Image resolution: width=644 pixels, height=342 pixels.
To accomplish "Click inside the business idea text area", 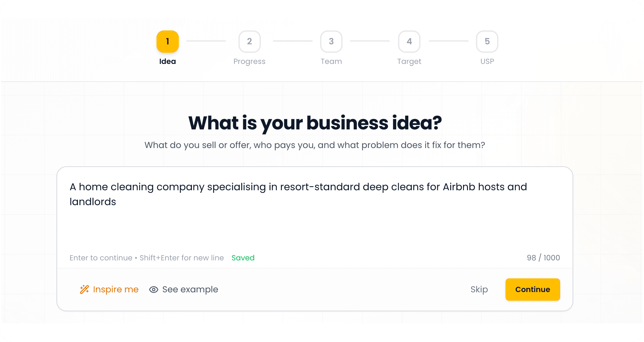I will (x=311, y=214).
